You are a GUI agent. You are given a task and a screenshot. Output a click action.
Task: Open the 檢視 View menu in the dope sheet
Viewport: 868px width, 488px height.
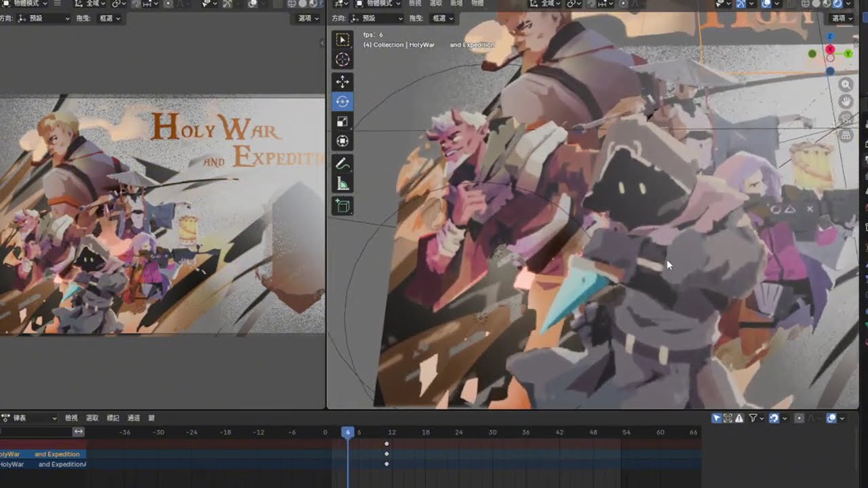tap(71, 418)
